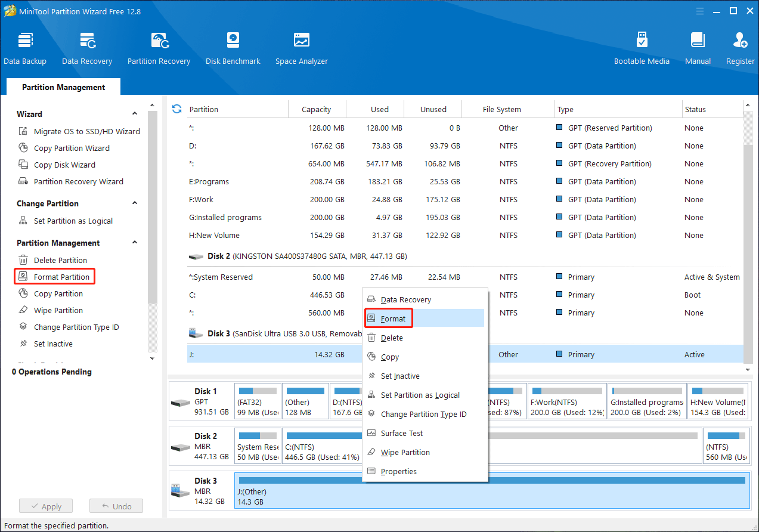Viewport: 759px width, 532px height.
Task: Select the Disk 2 icon in the disk map
Action: point(180,447)
